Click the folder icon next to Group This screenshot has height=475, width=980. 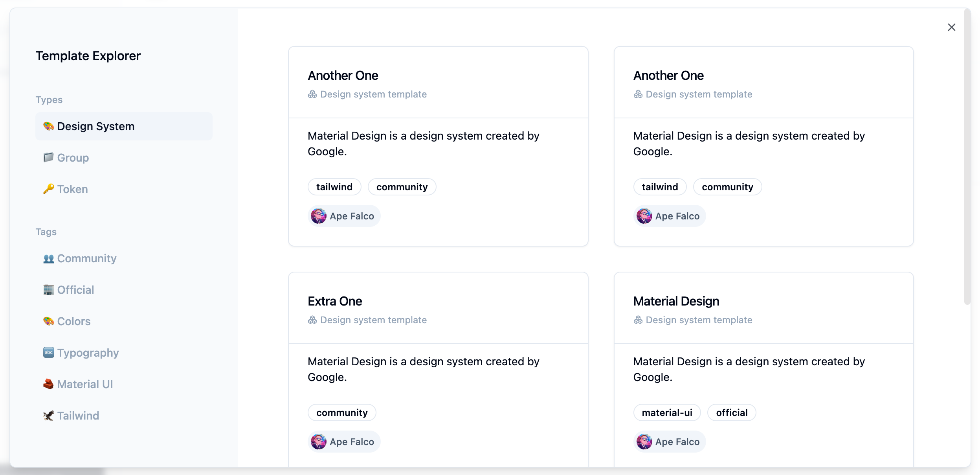click(x=48, y=158)
